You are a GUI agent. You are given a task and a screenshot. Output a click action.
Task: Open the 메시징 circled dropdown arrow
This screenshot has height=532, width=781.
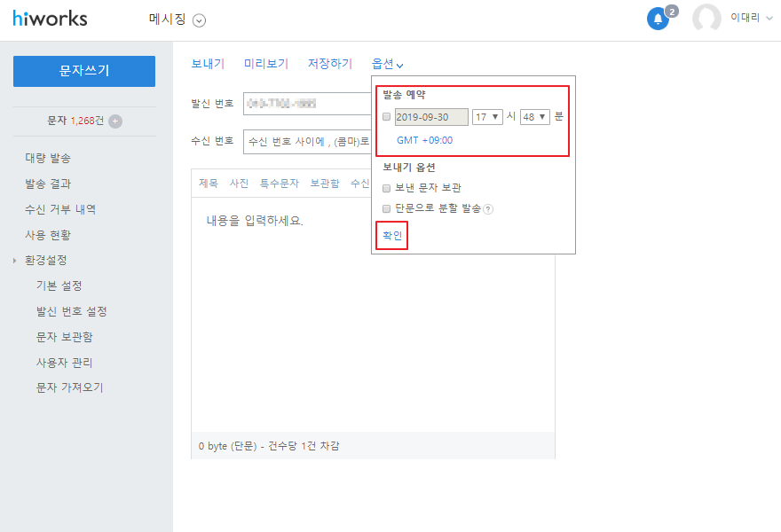[x=199, y=20]
